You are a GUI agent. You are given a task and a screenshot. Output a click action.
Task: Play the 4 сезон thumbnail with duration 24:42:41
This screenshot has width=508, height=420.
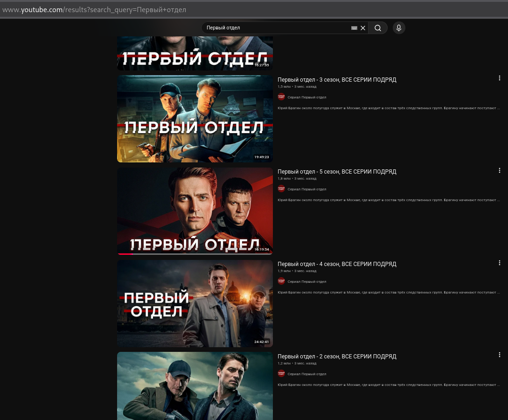(x=195, y=303)
